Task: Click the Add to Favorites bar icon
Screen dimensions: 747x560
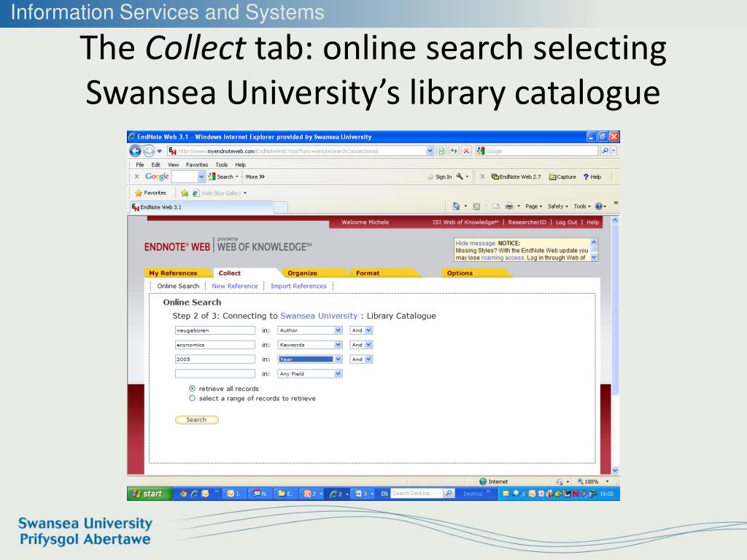Action: coord(185,192)
